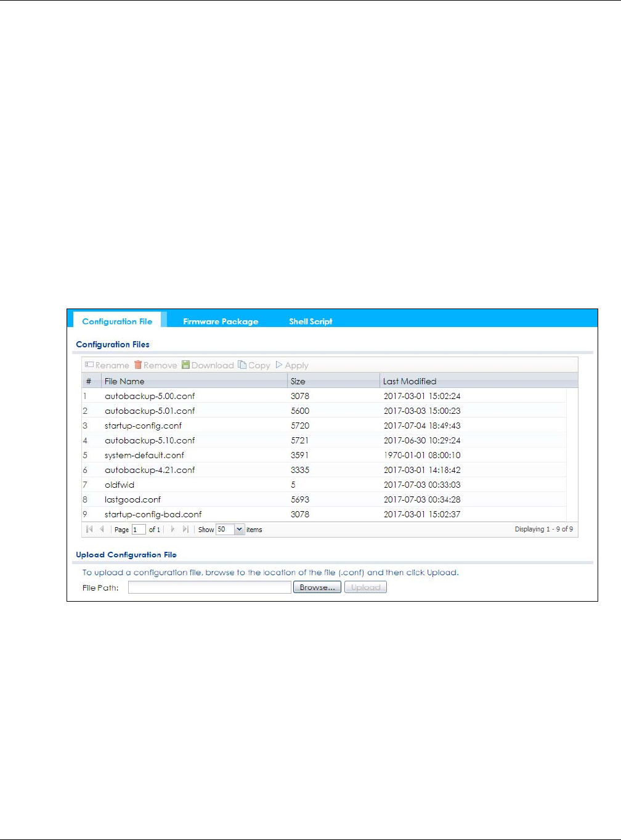Image resolution: width=621 pixels, height=840 pixels.
Task: Open the Show items count dropdown
Action: click(240, 530)
